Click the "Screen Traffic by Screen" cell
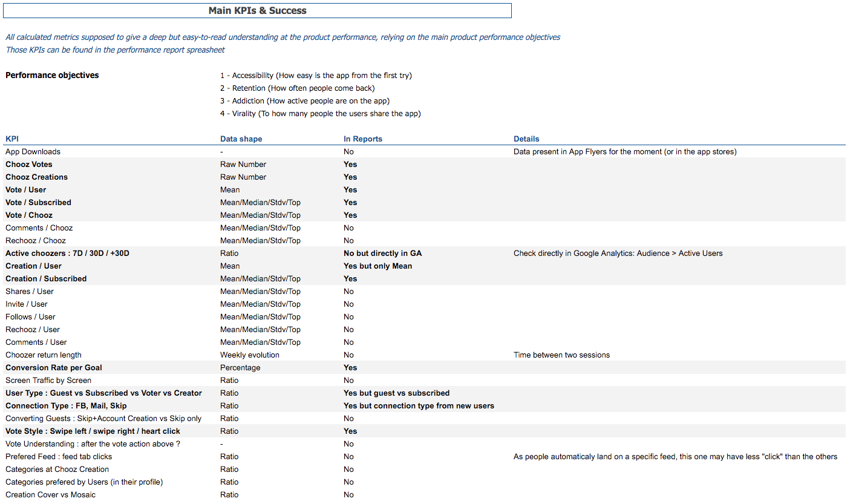Image resolution: width=853 pixels, height=504 pixels. [x=48, y=381]
